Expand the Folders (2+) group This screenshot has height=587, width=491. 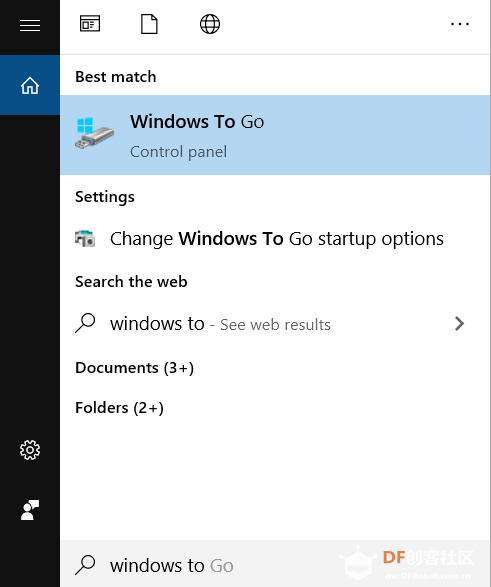click(119, 408)
